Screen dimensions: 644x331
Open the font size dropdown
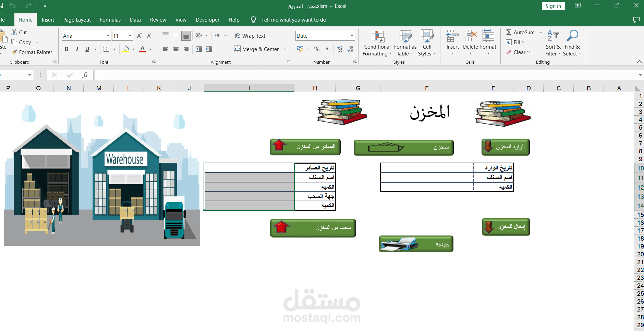[x=130, y=36]
